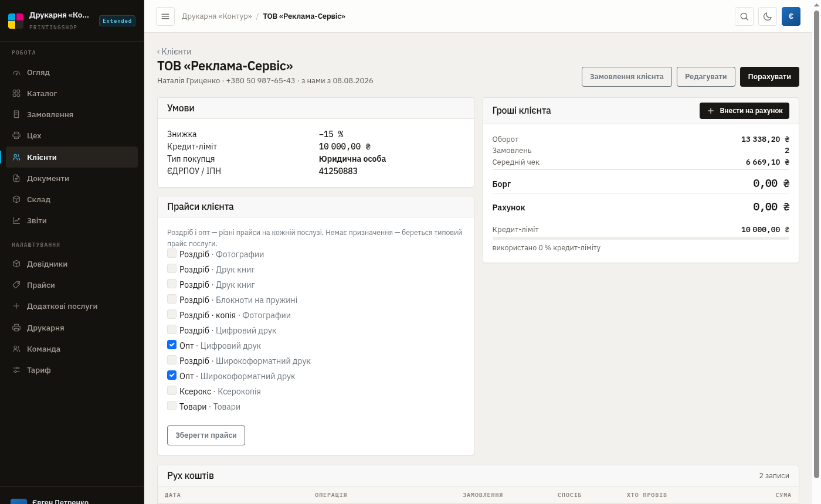The image size is (821, 504).
Task: Enable Роздріб · Цифровий друк price list
Action: tap(172, 330)
